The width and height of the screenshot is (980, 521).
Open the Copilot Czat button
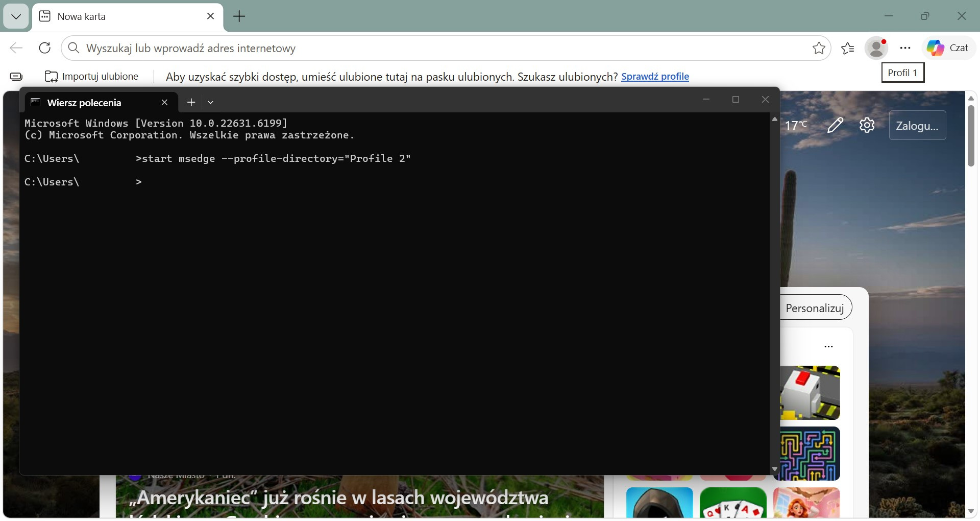point(948,48)
